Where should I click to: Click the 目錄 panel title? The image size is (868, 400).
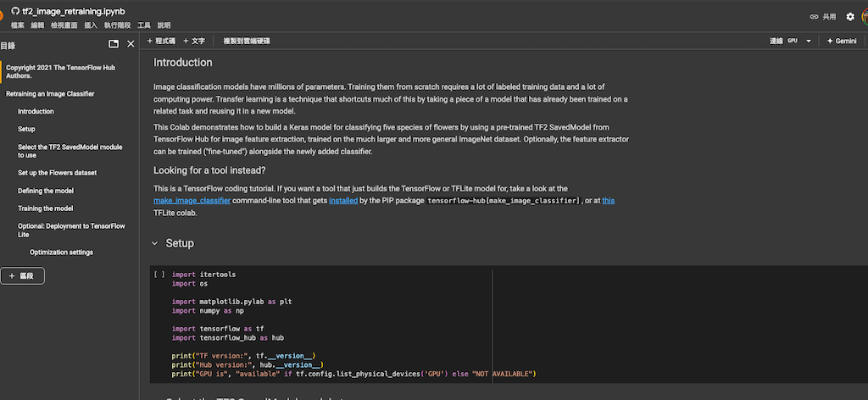pyautogui.click(x=8, y=46)
